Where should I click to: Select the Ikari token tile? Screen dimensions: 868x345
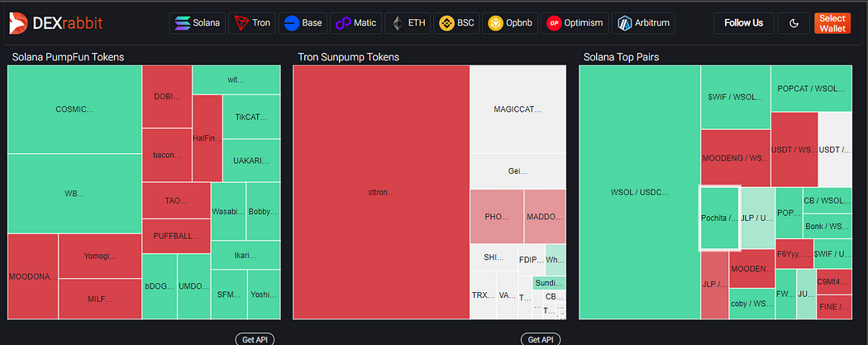tap(246, 256)
